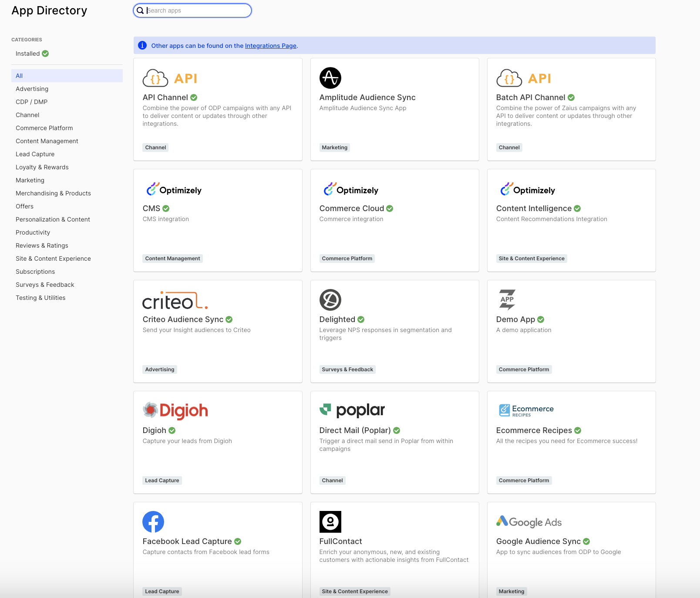This screenshot has height=598, width=700.
Task: Click the magnifier icon in search box
Action: (140, 10)
